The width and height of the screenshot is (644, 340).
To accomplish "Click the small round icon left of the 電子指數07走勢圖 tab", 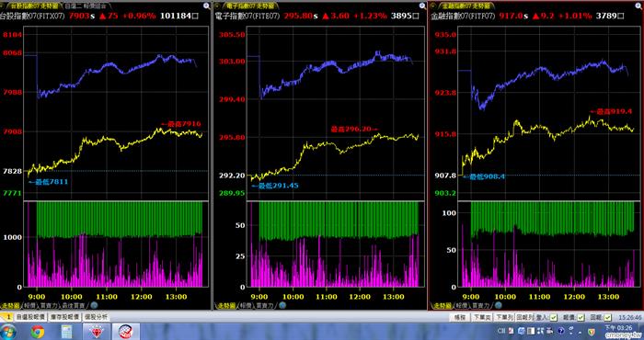I will 218,6.
